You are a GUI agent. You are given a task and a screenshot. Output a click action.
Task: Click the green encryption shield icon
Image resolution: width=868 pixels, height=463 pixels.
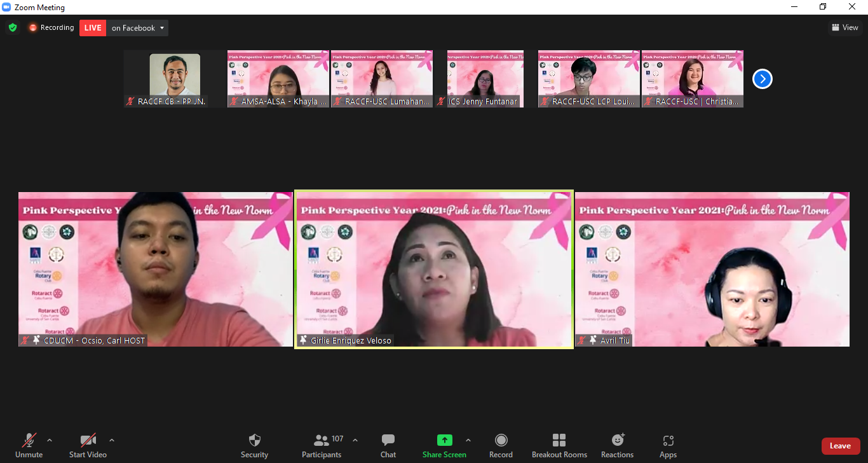(x=13, y=27)
